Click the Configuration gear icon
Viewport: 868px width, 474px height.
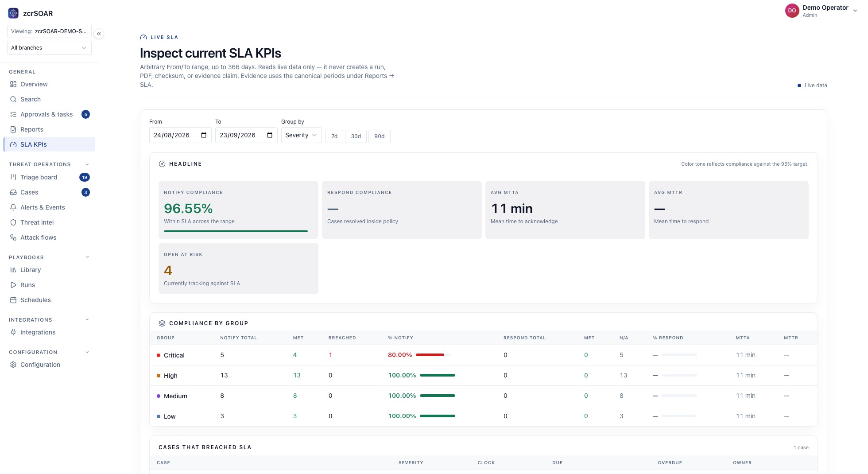[13, 365]
